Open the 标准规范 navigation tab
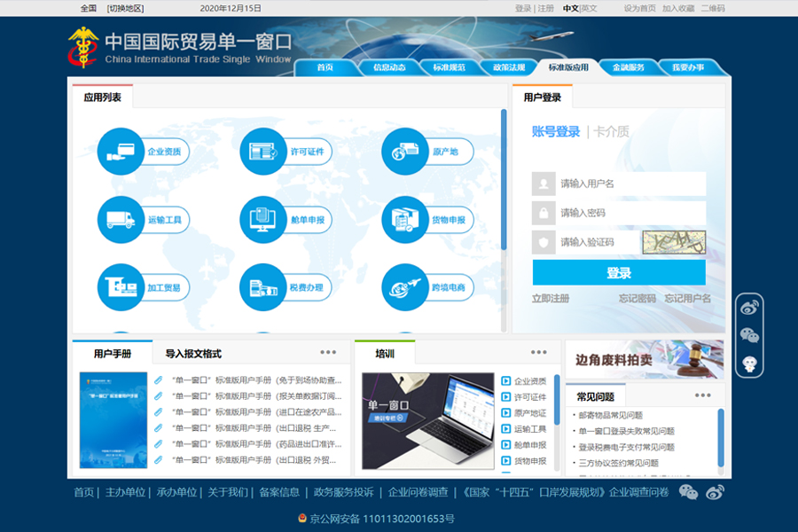 tap(450, 67)
